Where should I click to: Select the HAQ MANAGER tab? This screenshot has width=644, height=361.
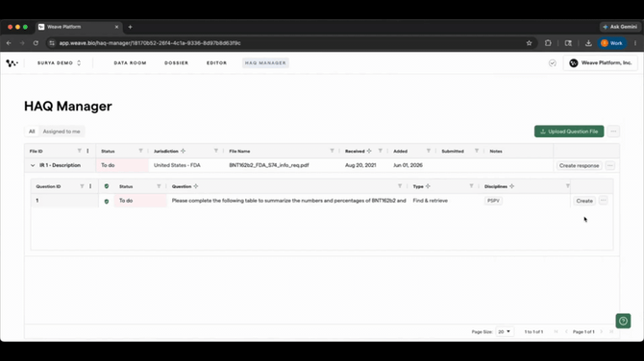(x=265, y=63)
